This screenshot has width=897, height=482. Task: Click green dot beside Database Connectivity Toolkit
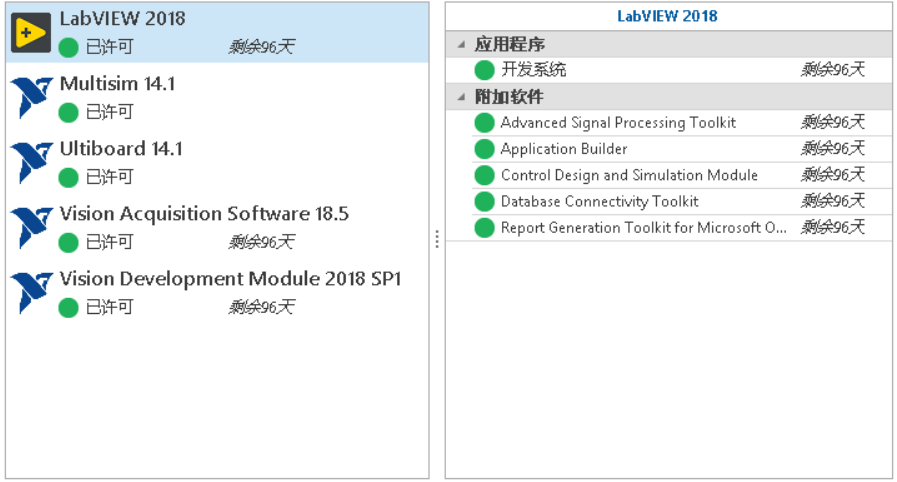484,202
